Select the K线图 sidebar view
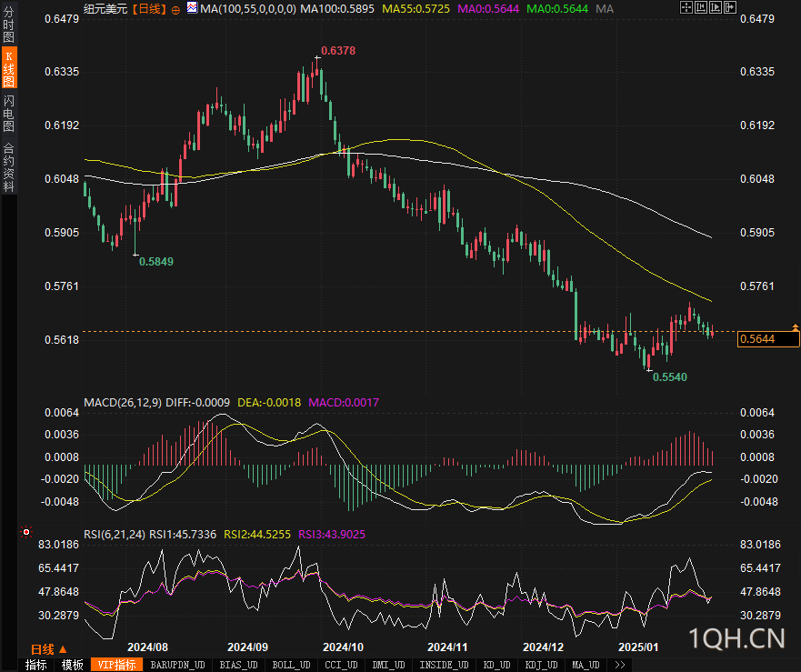 9,68
